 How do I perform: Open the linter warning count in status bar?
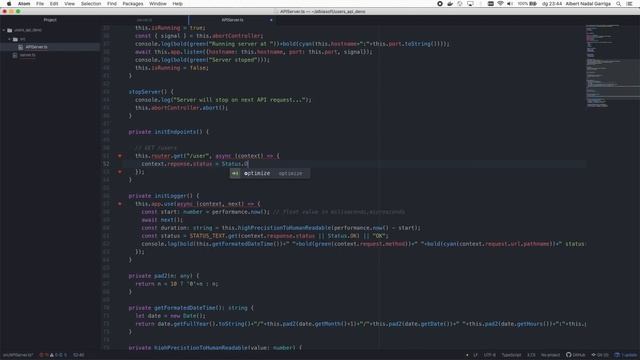click(54, 355)
